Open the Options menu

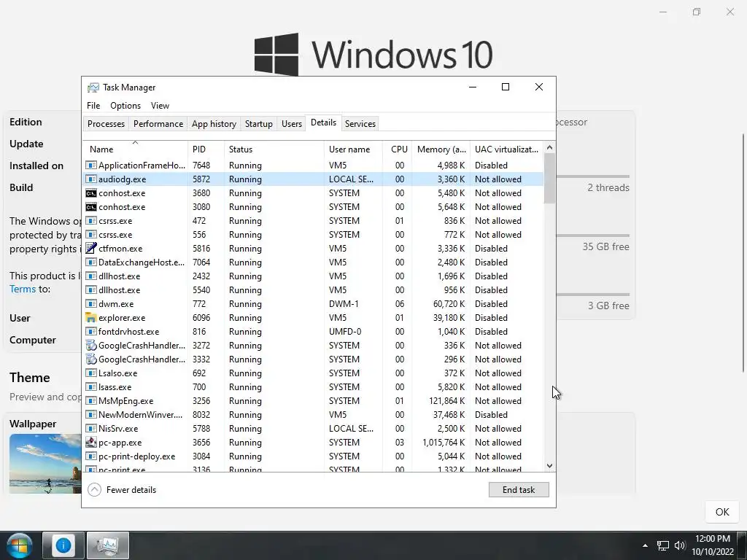pyautogui.click(x=125, y=106)
